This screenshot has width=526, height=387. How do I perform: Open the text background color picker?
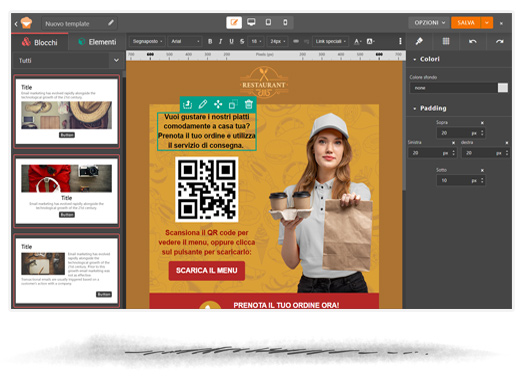pyautogui.click(x=370, y=41)
